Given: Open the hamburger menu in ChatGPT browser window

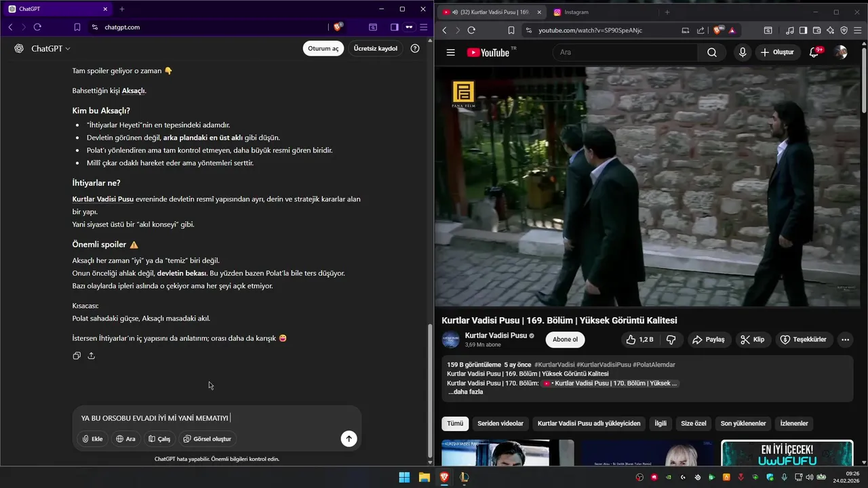Looking at the screenshot, I should click(x=424, y=27).
